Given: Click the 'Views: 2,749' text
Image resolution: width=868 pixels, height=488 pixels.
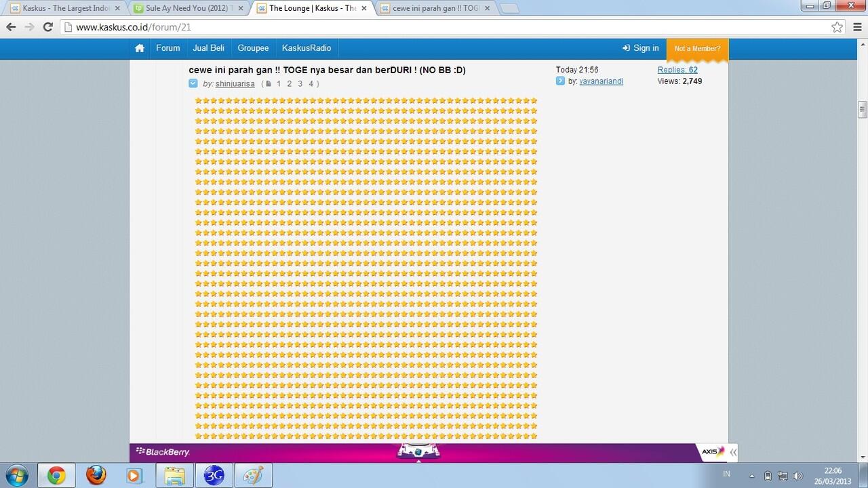Looking at the screenshot, I should coord(679,81).
